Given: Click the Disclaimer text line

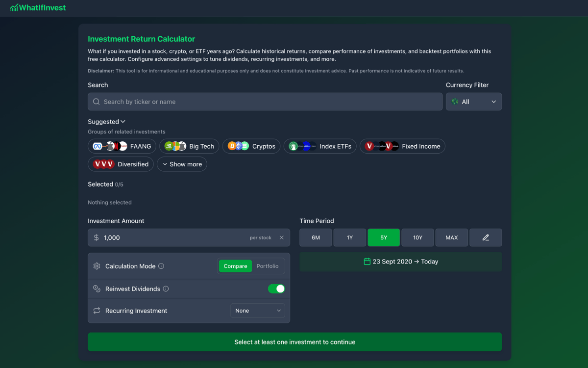Looking at the screenshot, I should click(x=276, y=71).
